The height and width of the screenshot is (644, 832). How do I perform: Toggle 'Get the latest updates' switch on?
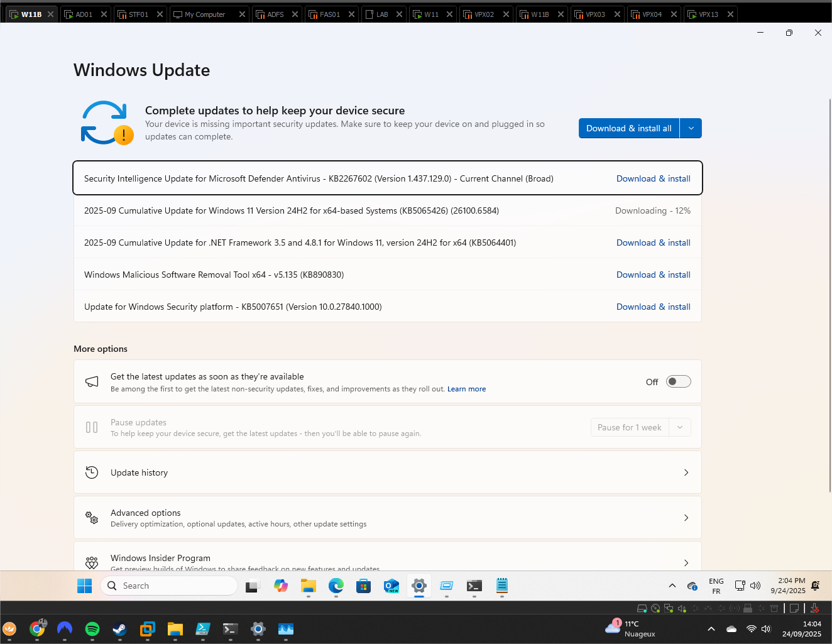(678, 381)
